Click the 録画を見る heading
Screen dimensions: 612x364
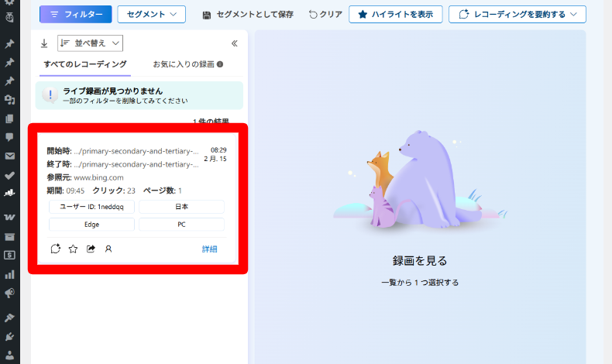[x=420, y=261]
